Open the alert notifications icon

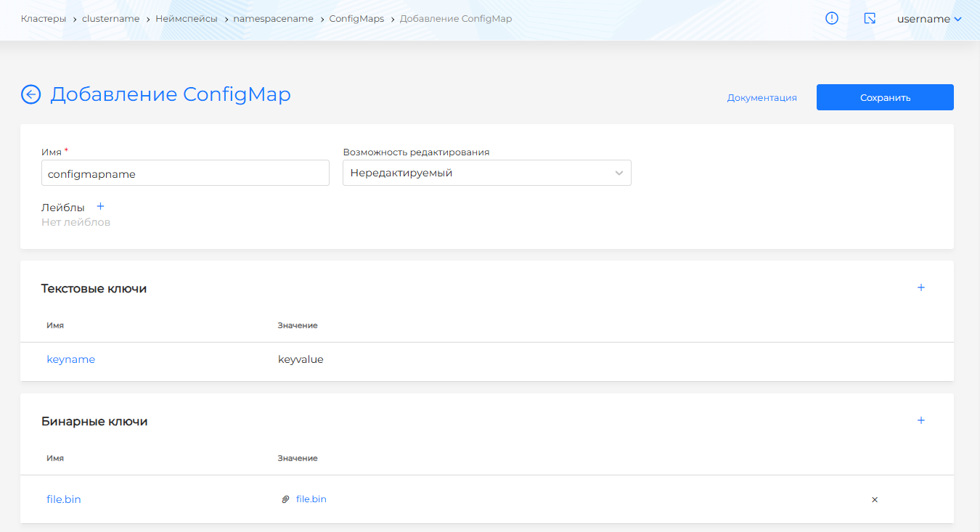(x=832, y=19)
